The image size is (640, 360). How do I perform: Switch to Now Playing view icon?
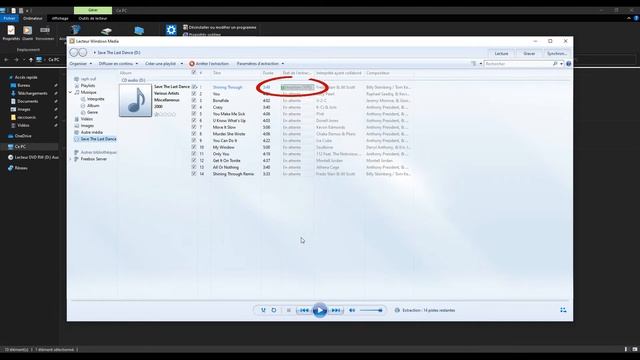pyautogui.click(x=563, y=310)
